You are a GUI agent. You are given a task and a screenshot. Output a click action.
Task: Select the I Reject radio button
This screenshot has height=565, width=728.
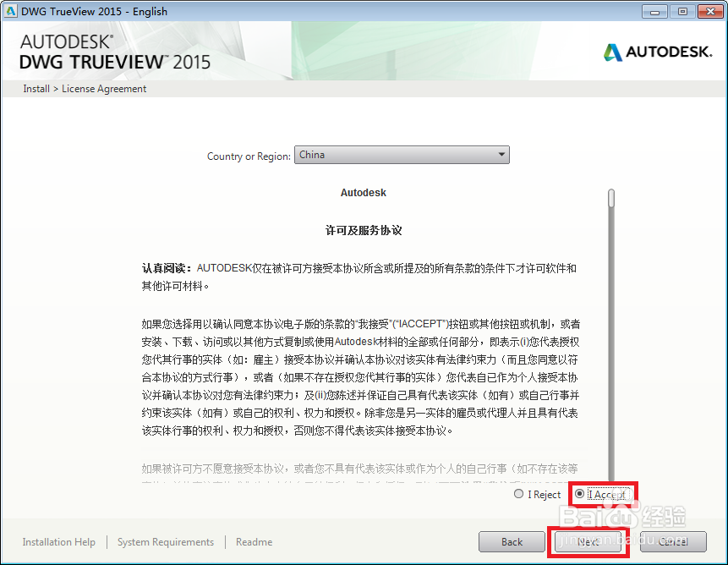click(518, 494)
